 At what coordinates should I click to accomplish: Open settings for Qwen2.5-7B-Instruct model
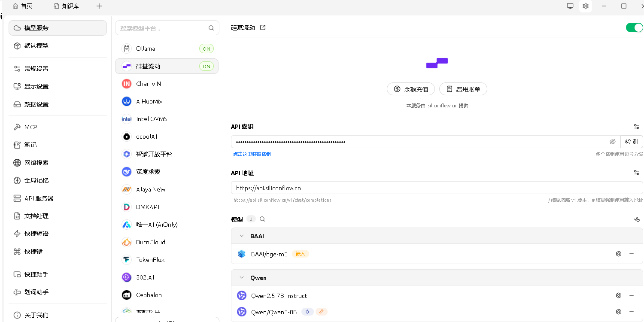point(619,295)
